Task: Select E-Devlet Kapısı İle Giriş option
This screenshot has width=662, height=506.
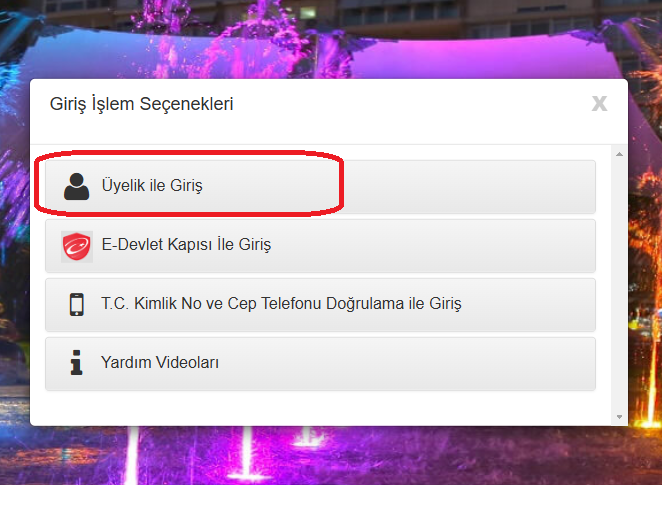Action: [x=320, y=246]
